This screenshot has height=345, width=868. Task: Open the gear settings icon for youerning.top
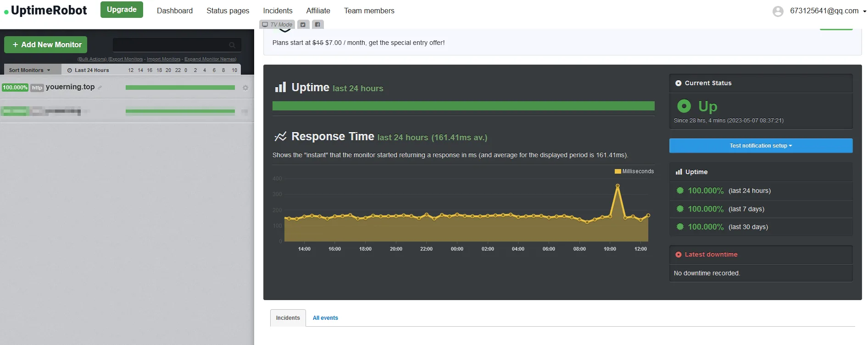coord(245,88)
